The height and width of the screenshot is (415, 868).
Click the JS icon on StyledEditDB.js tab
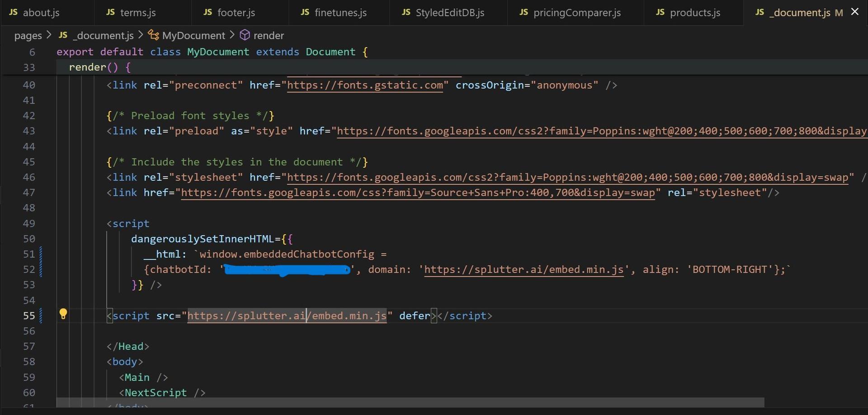click(406, 12)
